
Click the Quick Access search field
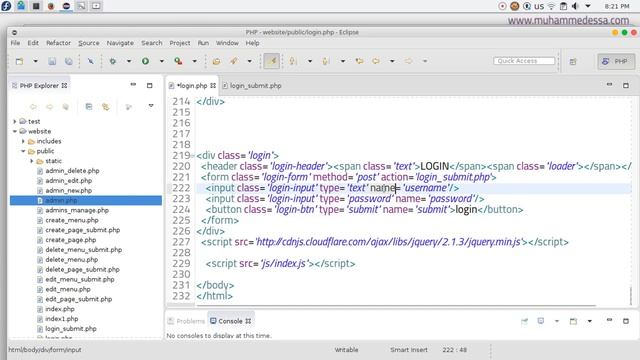click(x=524, y=61)
